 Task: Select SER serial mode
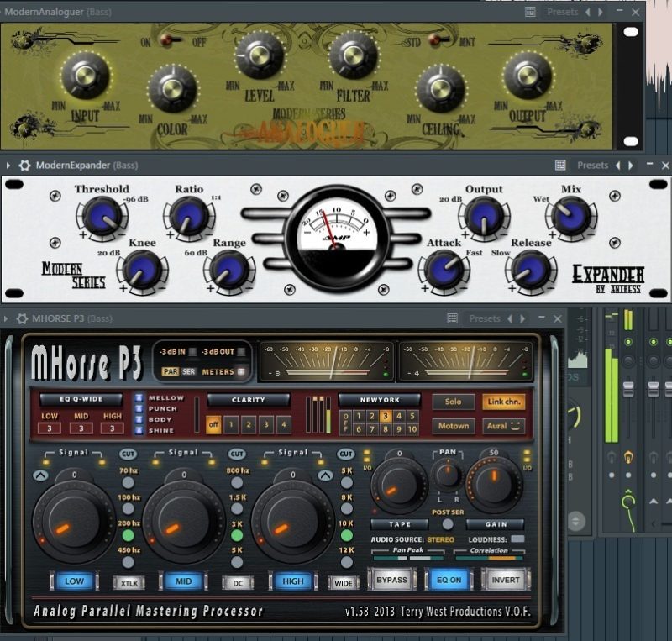188,371
